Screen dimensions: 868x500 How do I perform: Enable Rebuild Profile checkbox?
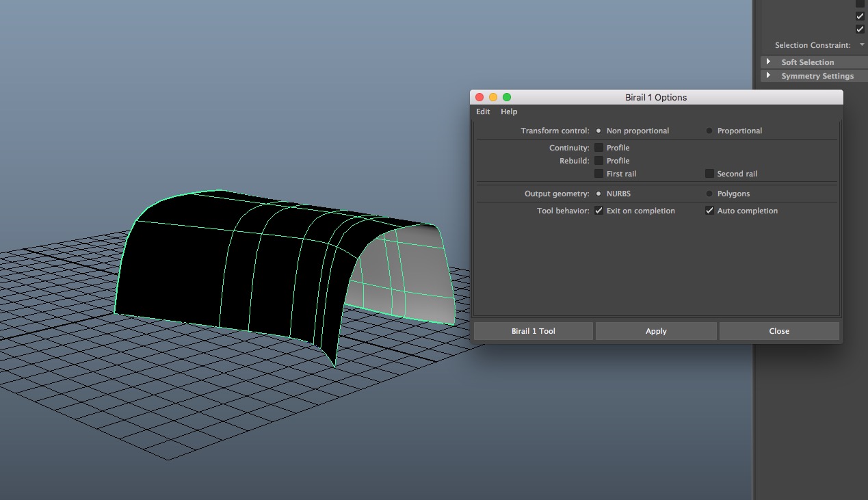point(599,161)
